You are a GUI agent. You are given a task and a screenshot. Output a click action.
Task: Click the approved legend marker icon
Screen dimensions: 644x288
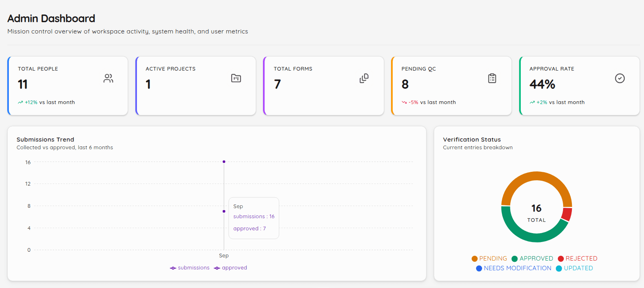[217, 268]
